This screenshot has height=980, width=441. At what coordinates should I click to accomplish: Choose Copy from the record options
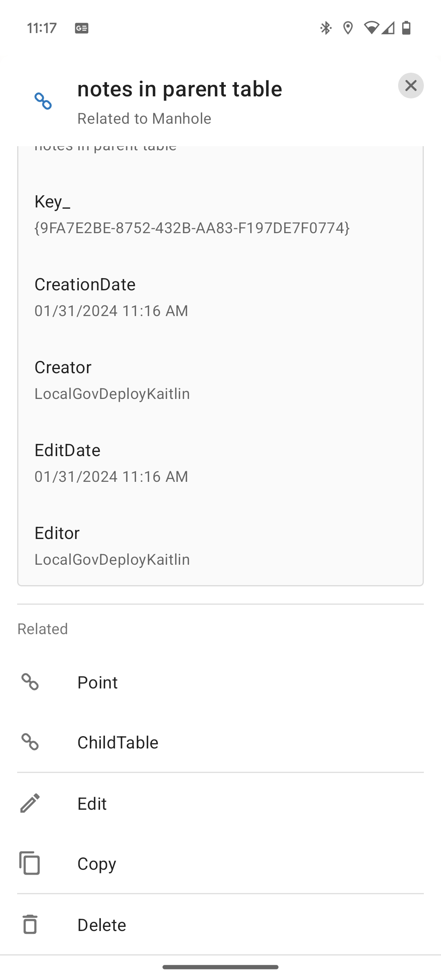[x=96, y=863]
